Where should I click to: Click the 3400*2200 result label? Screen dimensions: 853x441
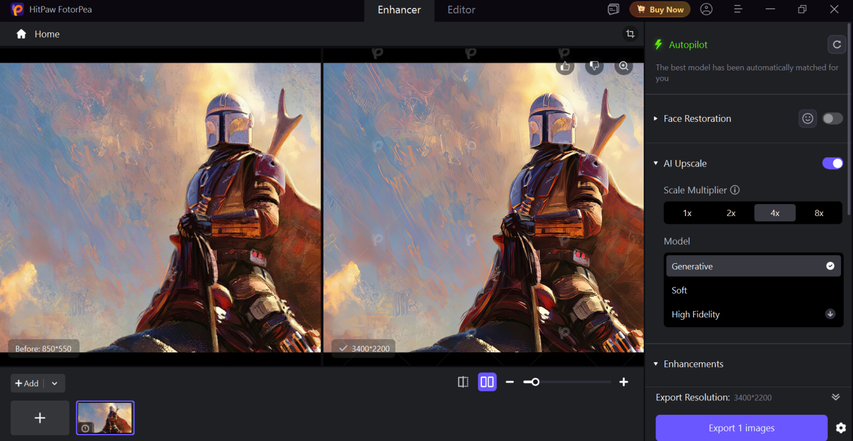point(363,349)
